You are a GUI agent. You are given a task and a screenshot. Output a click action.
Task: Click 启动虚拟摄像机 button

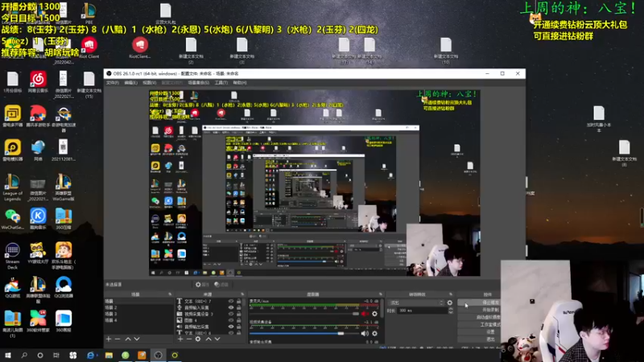479,317
